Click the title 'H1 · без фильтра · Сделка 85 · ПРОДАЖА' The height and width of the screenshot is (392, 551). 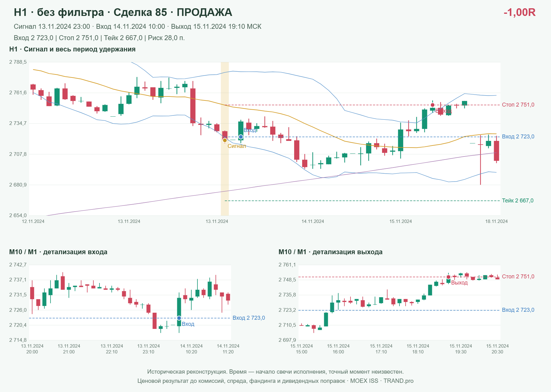click(x=123, y=12)
